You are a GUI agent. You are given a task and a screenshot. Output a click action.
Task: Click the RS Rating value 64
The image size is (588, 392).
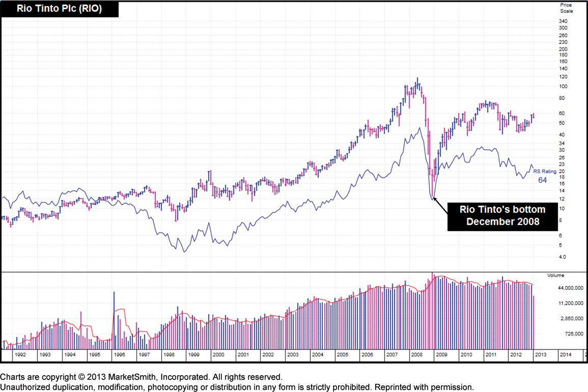tap(542, 180)
